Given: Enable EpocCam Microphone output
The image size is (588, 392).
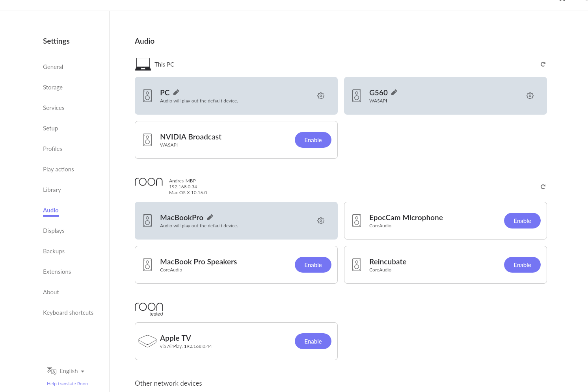Looking at the screenshot, I should click(x=522, y=221).
